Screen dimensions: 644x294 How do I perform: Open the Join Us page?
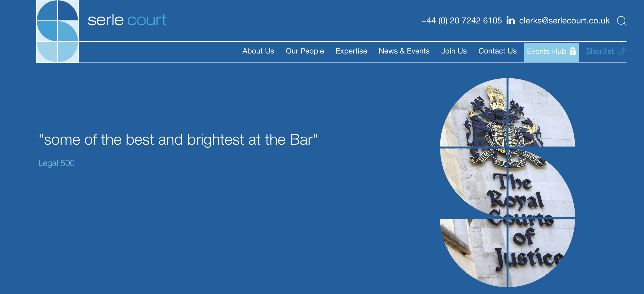(x=454, y=51)
